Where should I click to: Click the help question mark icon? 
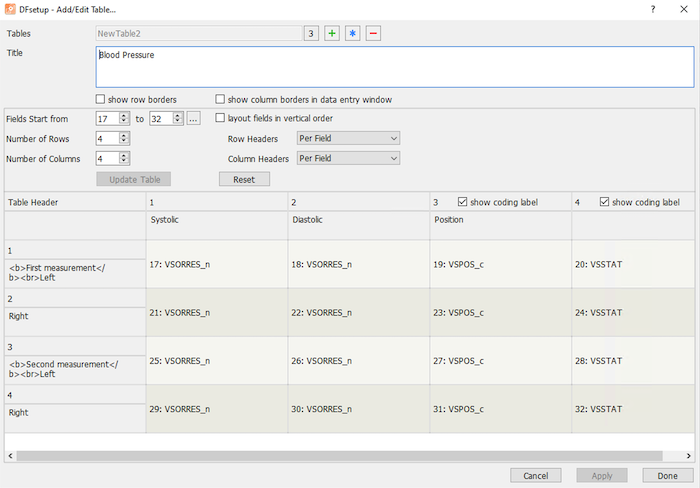click(x=653, y=9)
